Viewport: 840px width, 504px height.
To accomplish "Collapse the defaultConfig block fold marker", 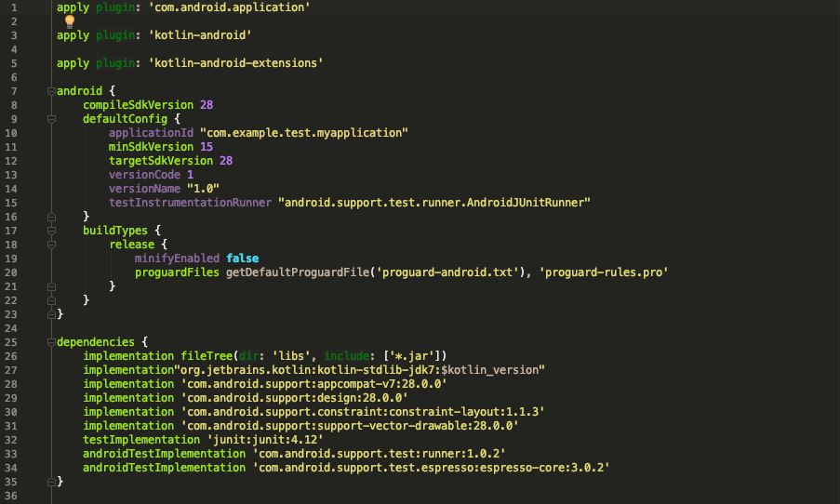I will click(x=51, y=119).
